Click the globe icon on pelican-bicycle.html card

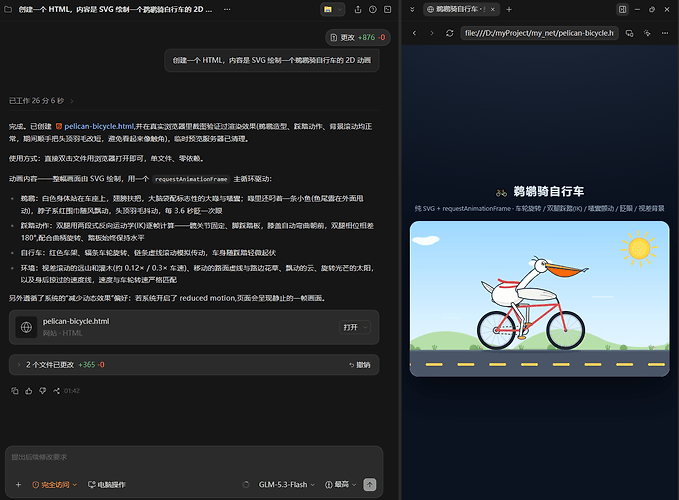coord(26,327)
